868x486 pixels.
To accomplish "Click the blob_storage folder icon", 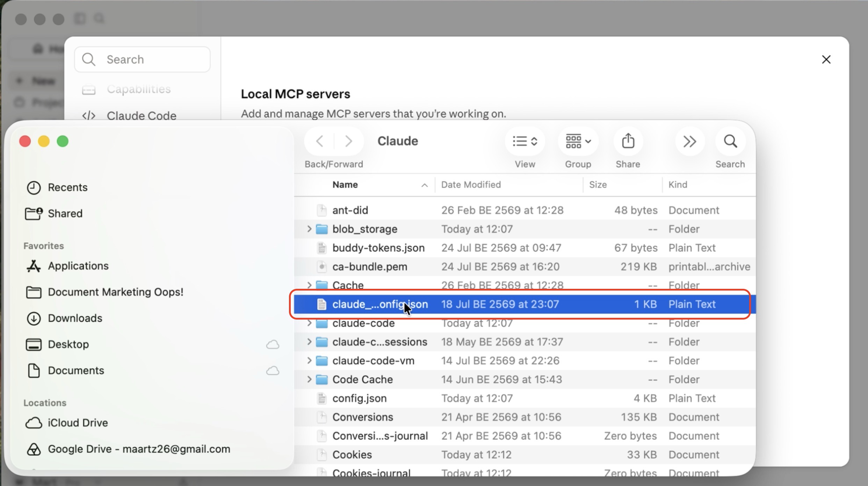I will pyautogui.click(x=322, y=229).
